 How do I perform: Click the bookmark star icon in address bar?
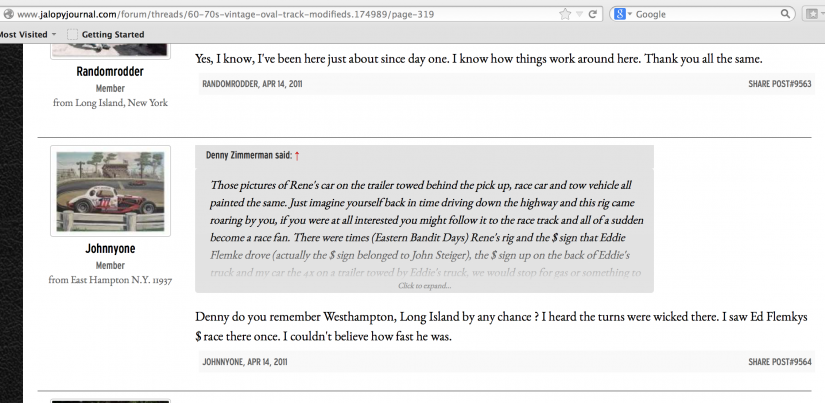tap(565, 14)
